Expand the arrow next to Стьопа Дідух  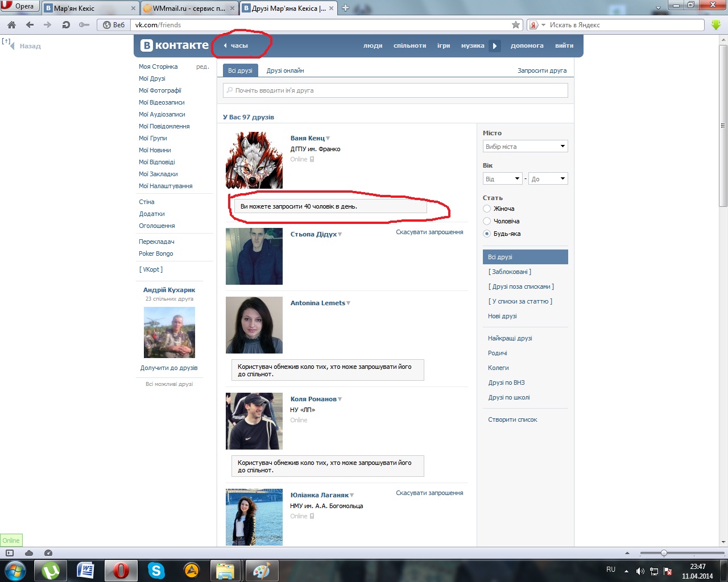pyautogui.click(x=340, y=235)
